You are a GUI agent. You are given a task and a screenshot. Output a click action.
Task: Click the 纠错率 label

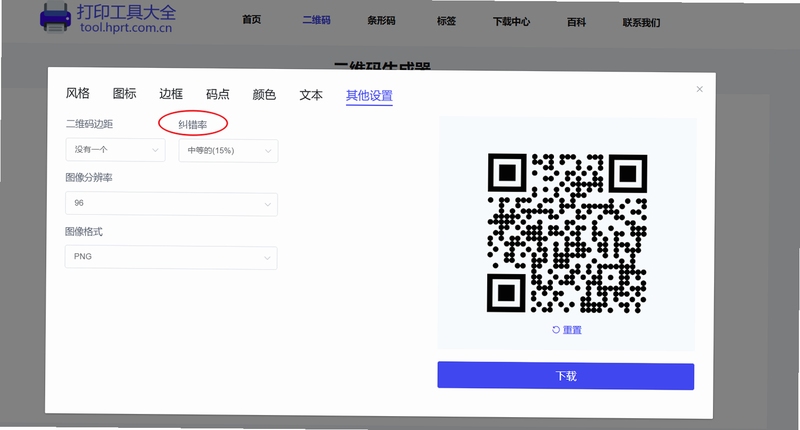point(192,124)
